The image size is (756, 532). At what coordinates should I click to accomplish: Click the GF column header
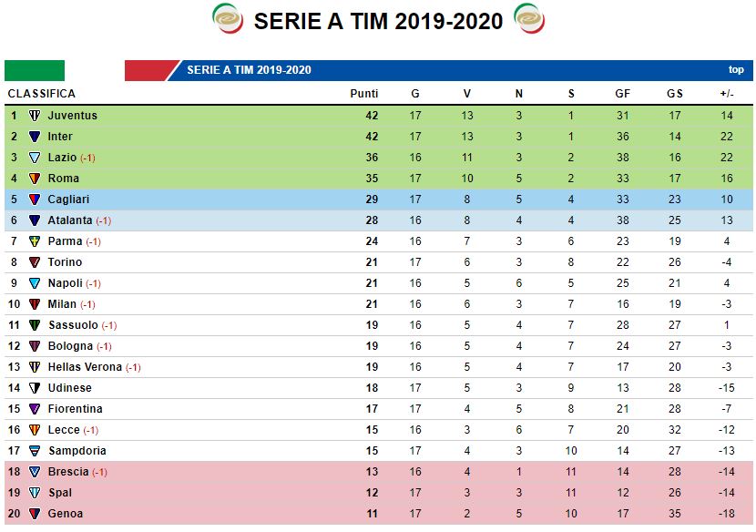[x=623, y=94]
